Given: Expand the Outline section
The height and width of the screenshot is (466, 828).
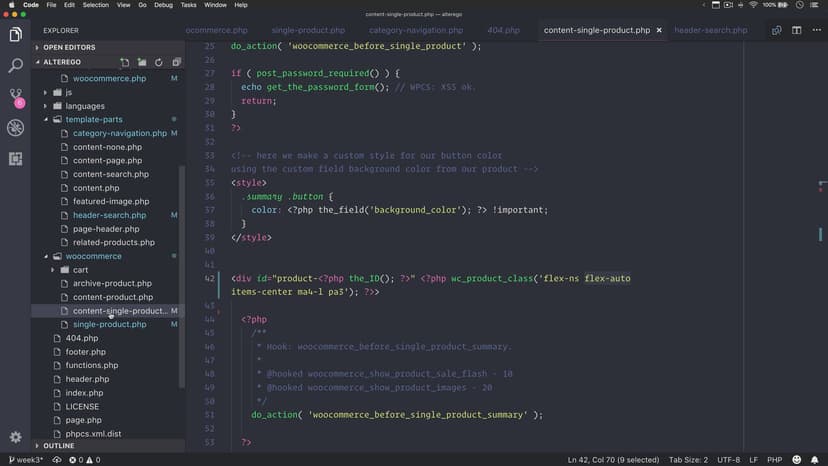Looking at the screenshot, I should 58,446.
